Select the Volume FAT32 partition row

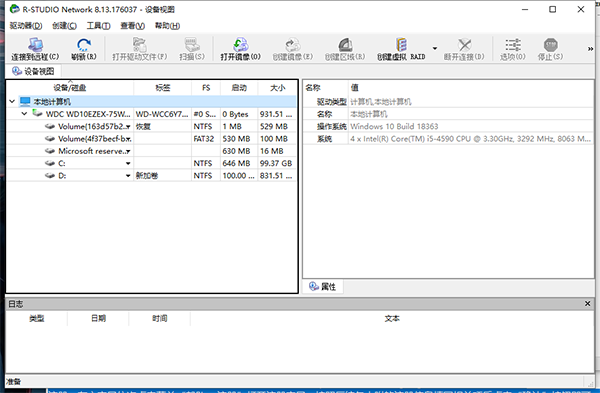tap(151, 139)
